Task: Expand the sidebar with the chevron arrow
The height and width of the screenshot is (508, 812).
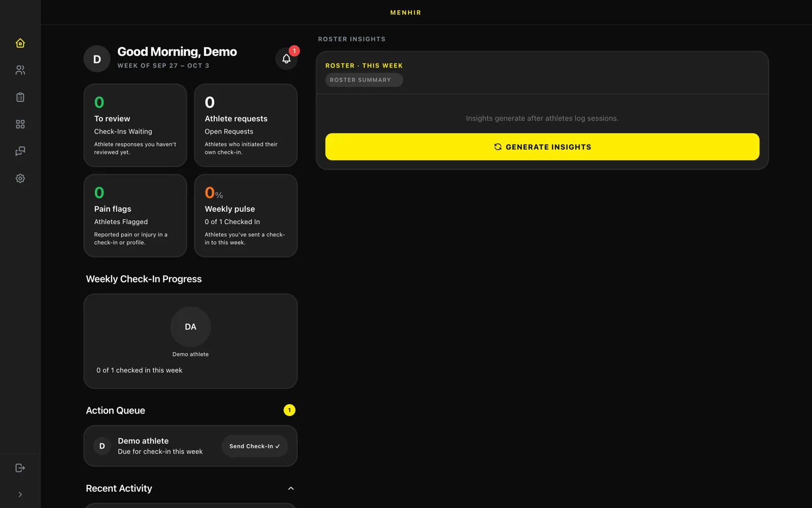Action: 20,494
